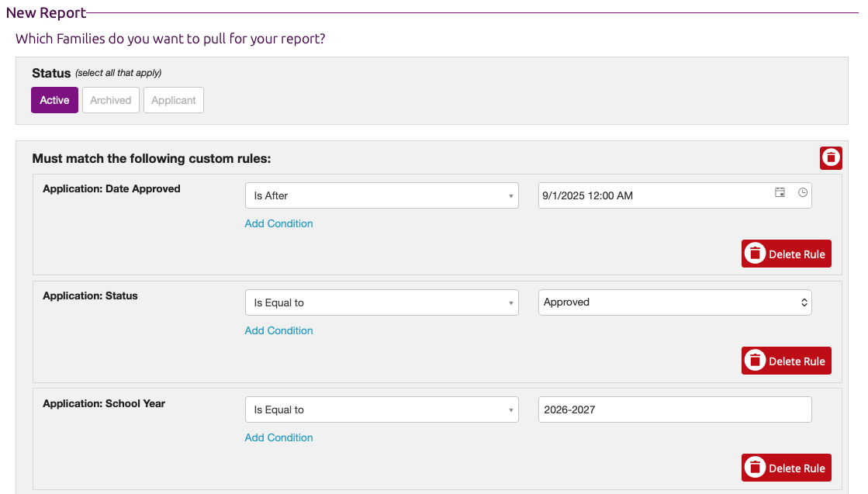Add Condition to Date Approved rule
The height and width of the screenshot is (494, 868).
pyautogui.click(x=278, y=223)
